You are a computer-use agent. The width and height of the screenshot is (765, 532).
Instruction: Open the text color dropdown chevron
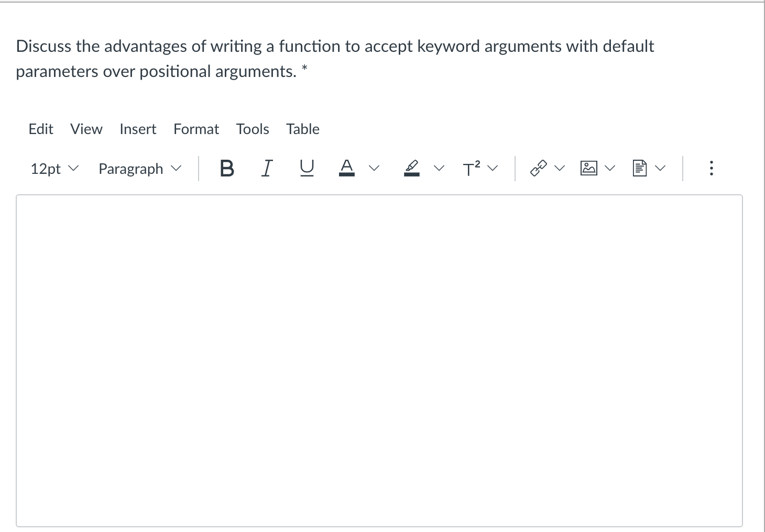[374, 168]
